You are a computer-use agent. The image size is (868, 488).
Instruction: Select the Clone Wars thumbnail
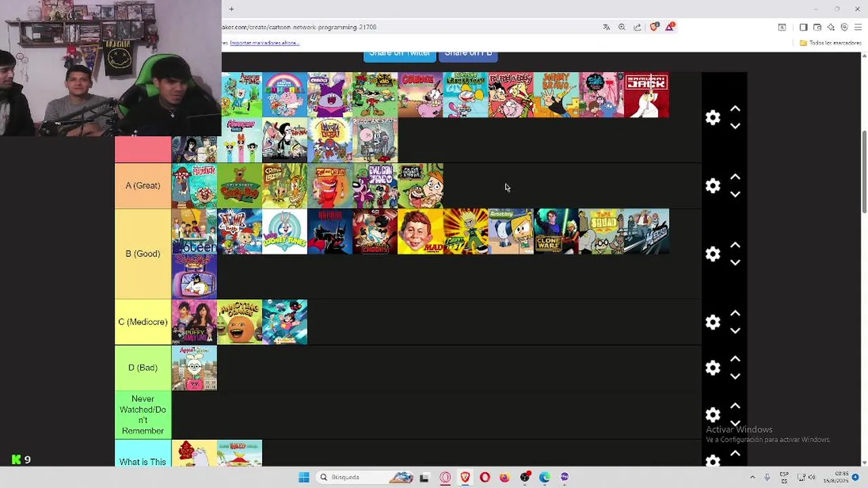(556, 231)
